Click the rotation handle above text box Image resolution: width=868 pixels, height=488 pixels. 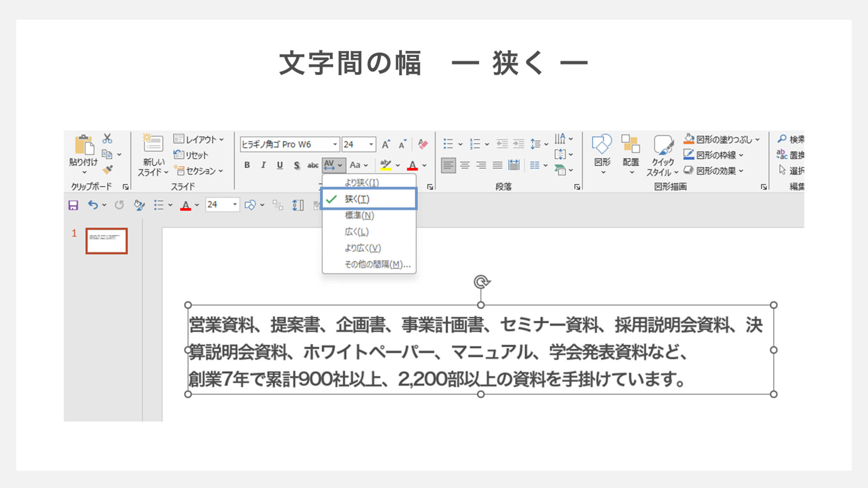(481, 282)
